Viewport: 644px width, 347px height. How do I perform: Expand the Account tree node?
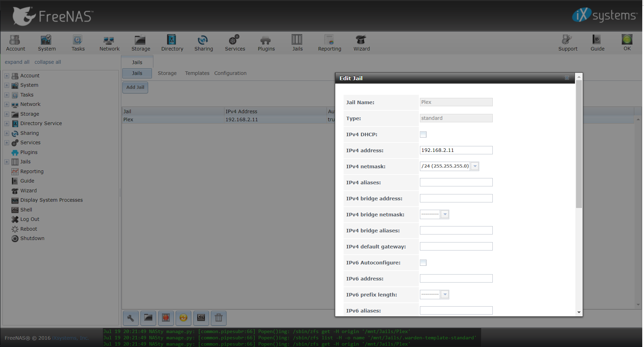tap(7, 76)
